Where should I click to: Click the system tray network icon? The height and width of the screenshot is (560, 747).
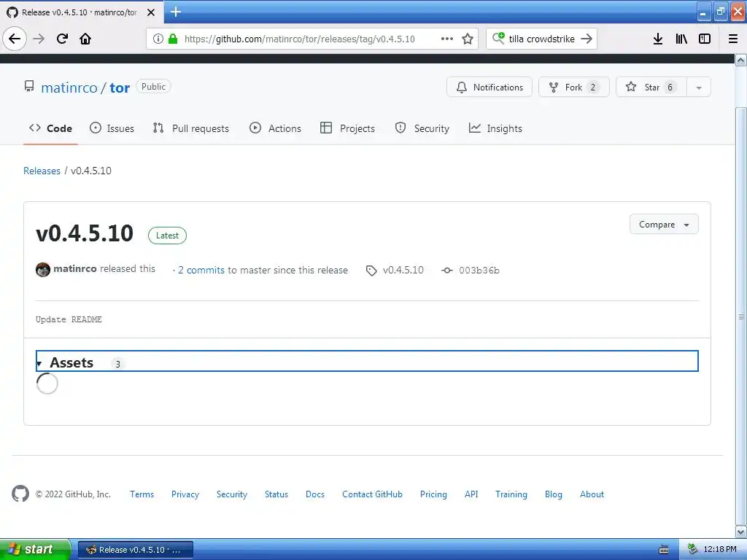pos(693,550)
